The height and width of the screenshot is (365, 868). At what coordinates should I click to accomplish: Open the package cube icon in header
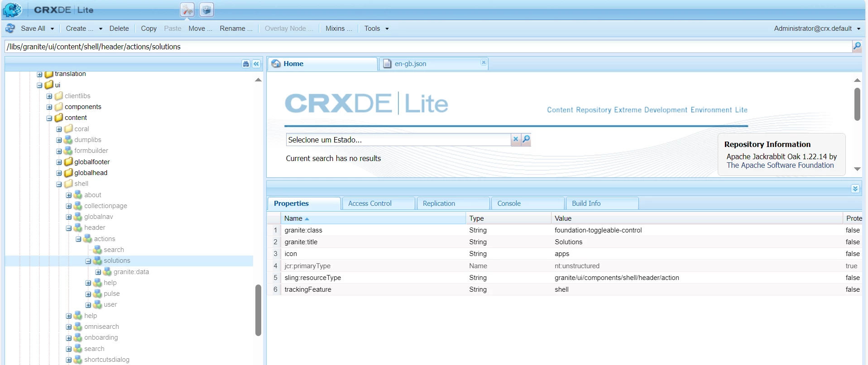pos(206,9)
